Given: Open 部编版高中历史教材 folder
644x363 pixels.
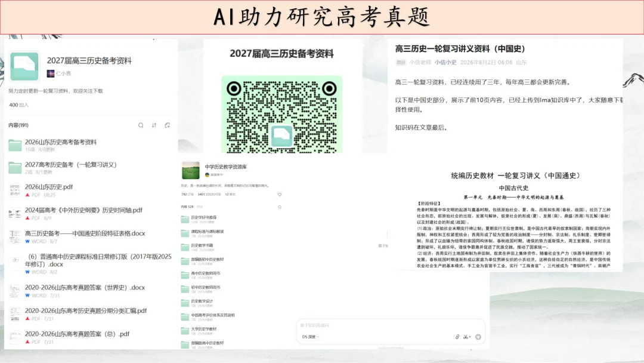Looking at the screenshot, I should coord(208,343).
